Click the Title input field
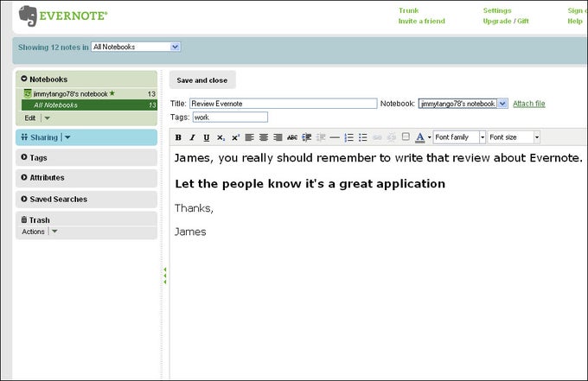 tap(283, 104)
